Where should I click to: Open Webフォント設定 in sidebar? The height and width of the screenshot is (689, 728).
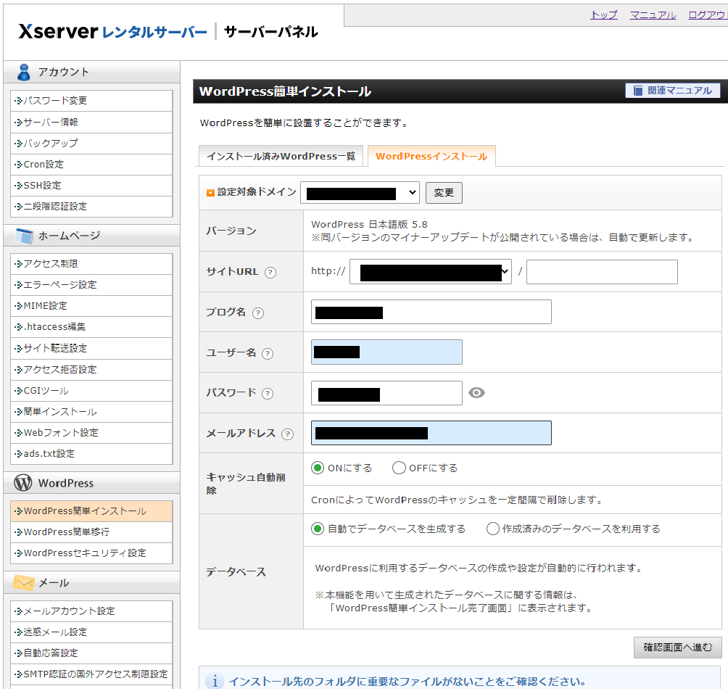91,433
